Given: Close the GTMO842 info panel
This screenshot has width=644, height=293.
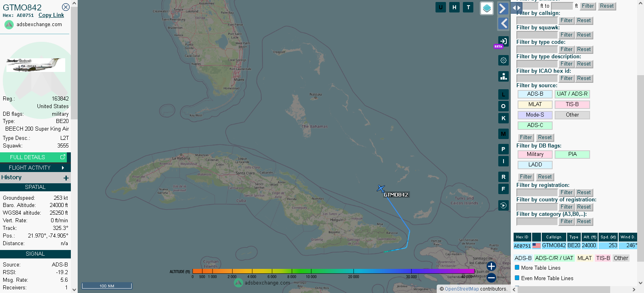Looking at the screenshot, I should [x=66, y=7].
